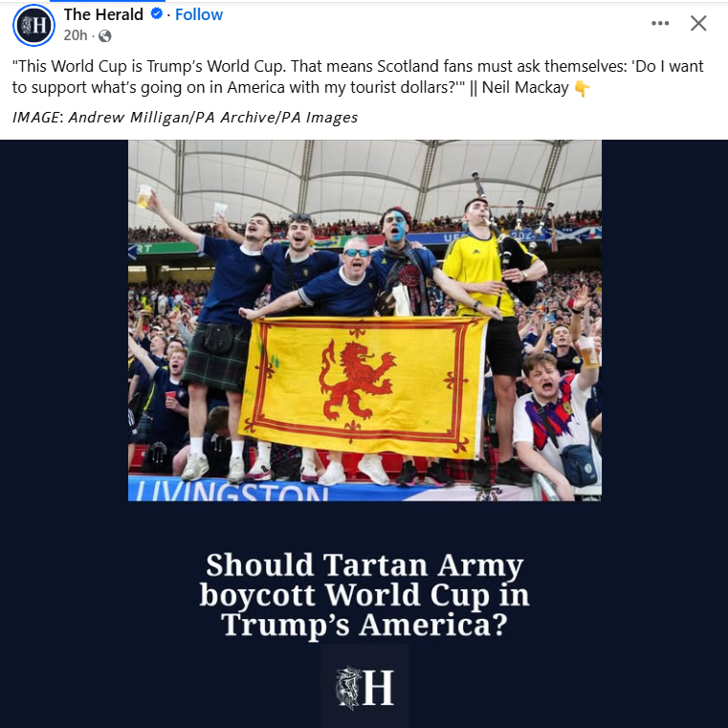This screenshot has height=728, width=728.
Task: Open The Herald page name link
Action: pos(103,14)
